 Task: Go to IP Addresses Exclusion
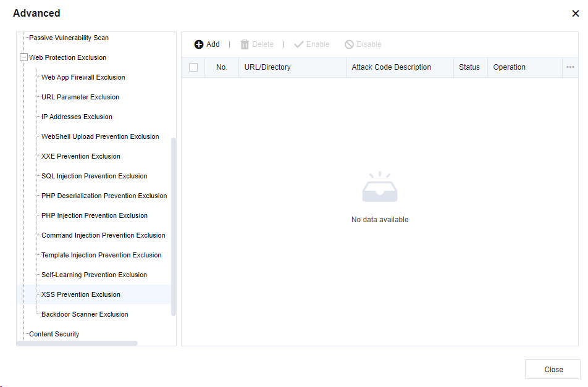point(77,117)
